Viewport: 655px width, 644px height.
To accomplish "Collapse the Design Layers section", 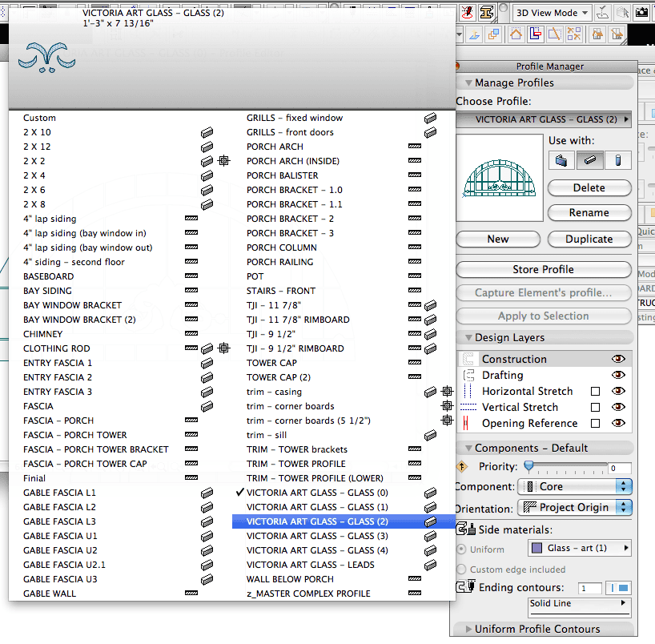I will (x=468, y=337).
